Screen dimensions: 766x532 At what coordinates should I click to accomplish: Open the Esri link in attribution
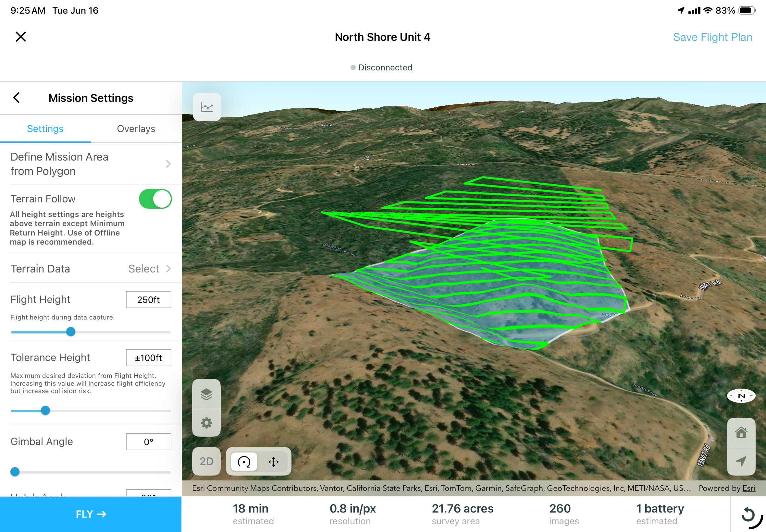pos(749,488)
